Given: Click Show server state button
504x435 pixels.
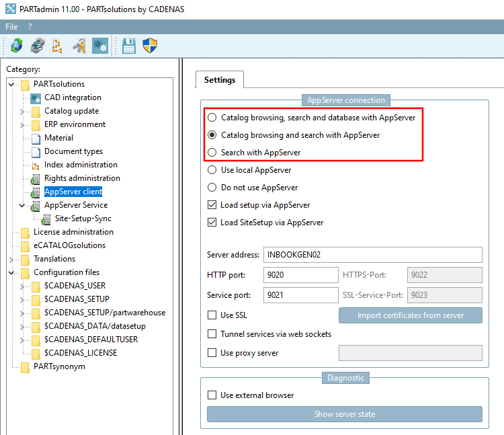Looking at the screenshot, I should click(345, 414).
